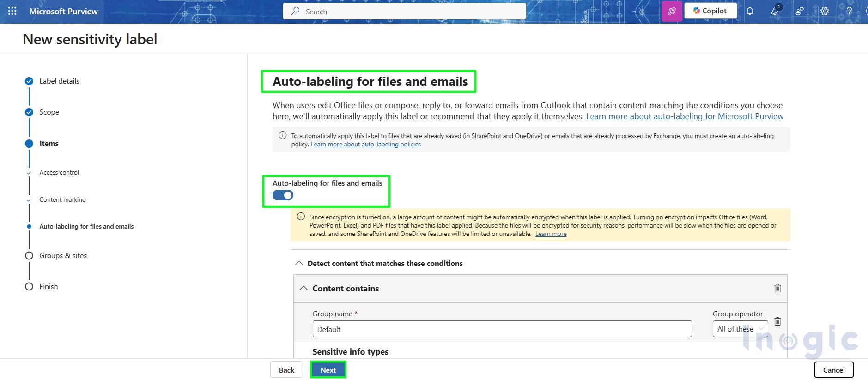Image resolution: width=868 pixels, height=380 pixels.
Task: Click the search magnifier icon
Action: pyautogui.click(x=295, y=11)
